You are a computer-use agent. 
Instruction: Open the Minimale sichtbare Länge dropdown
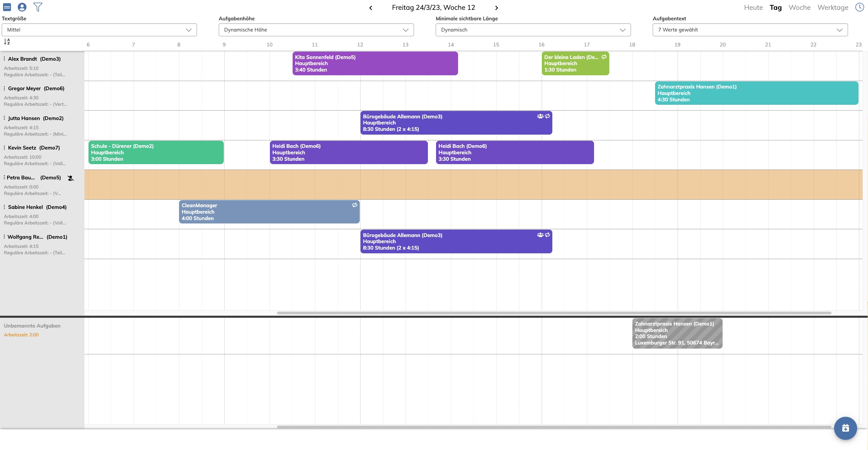pyautogui.click(x=533, y=30)
